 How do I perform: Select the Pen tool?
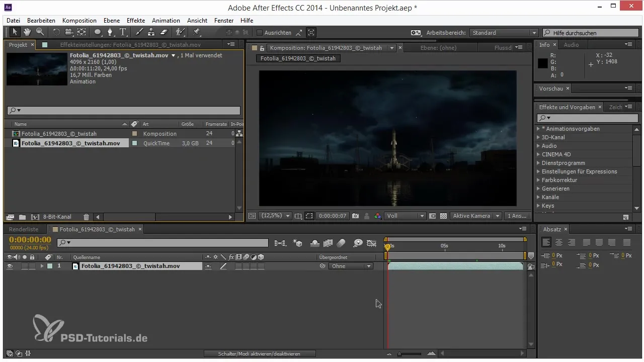[110, 32]
